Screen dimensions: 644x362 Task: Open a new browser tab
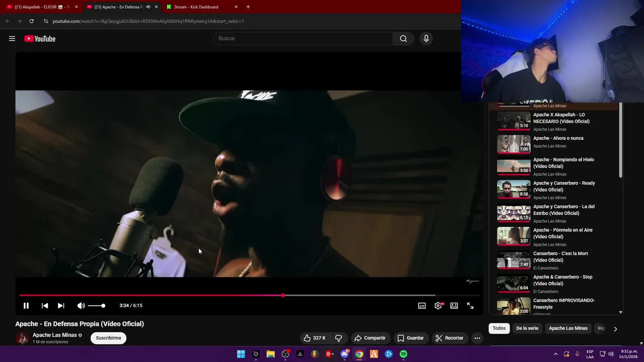(248, 7)
